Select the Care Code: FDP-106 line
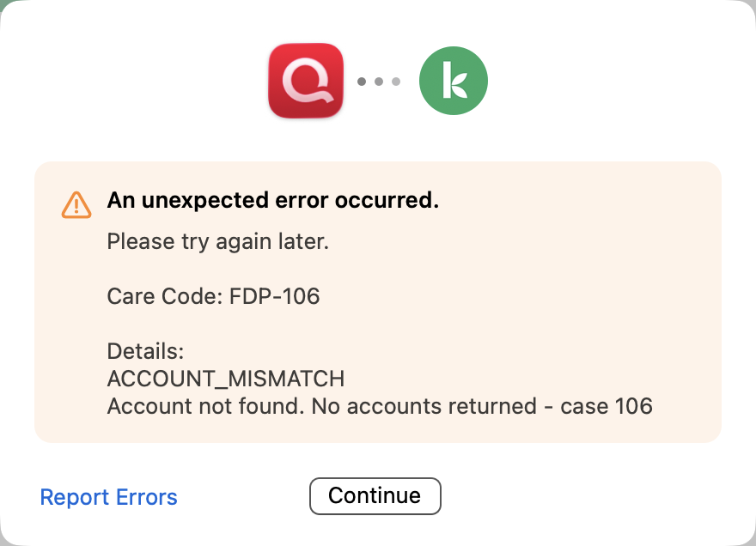The width and height of the screenshot is (756, 546). point(213,297)
